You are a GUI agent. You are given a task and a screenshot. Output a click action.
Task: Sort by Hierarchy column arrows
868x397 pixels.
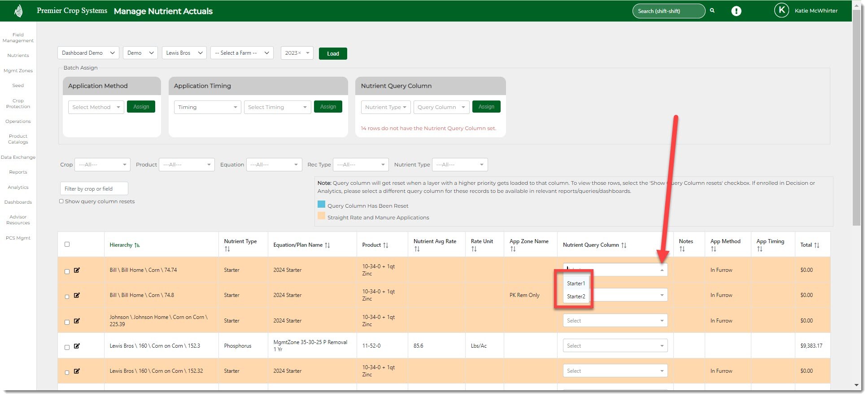click(x=137, y=245)
